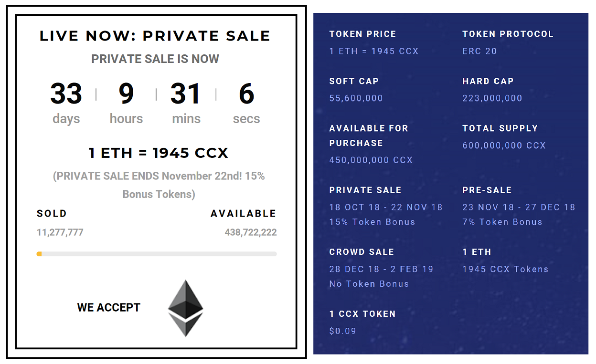Click the ERC 20 token protocol value
This screenshot has height=364, width=596.
point(479,51)
